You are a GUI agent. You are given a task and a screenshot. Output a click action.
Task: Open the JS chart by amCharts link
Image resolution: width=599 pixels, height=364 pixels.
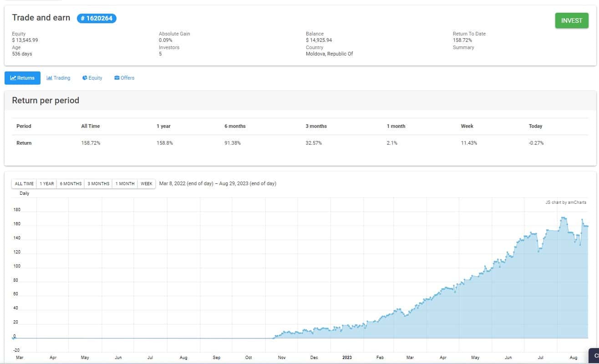point(566,202)
